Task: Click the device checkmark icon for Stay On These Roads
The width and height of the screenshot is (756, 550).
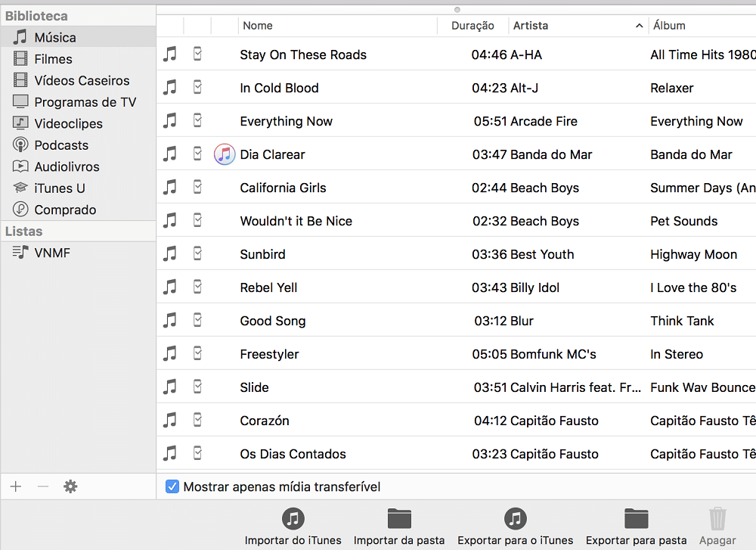Action: pos(197,54)
